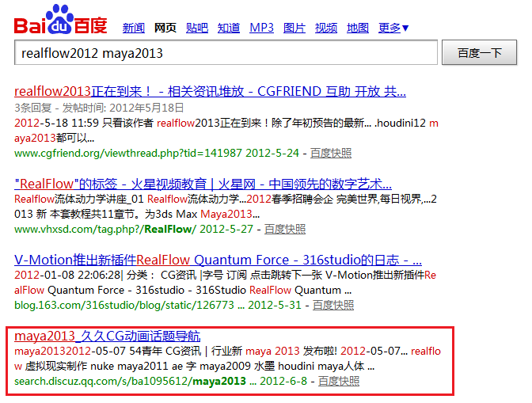Click the '3条回复 - 发帖时间: 2012年5月18日' text

tap(99, 108)
